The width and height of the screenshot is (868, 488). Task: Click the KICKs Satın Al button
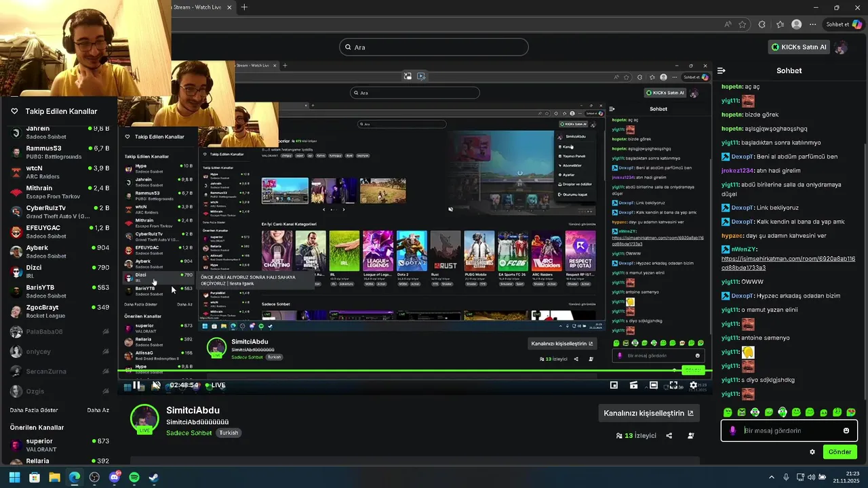799,47
